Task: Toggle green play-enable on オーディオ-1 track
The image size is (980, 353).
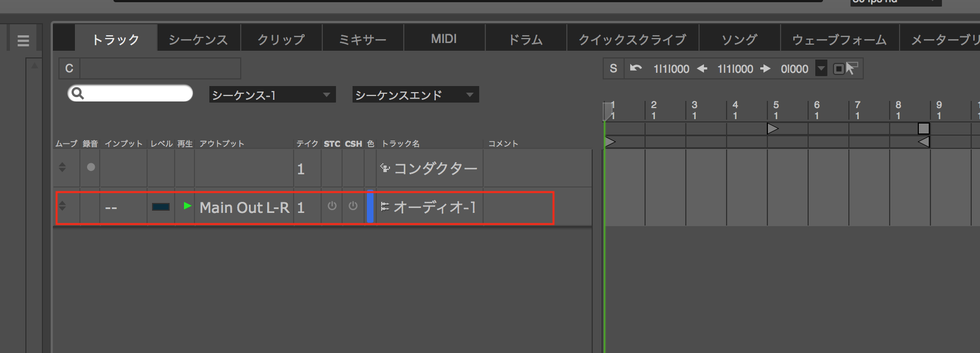Action: point(187,206)
